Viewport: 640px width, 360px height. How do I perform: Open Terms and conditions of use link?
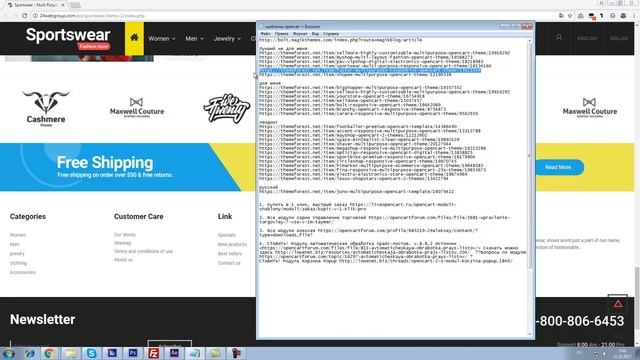[x=143, y=251]
